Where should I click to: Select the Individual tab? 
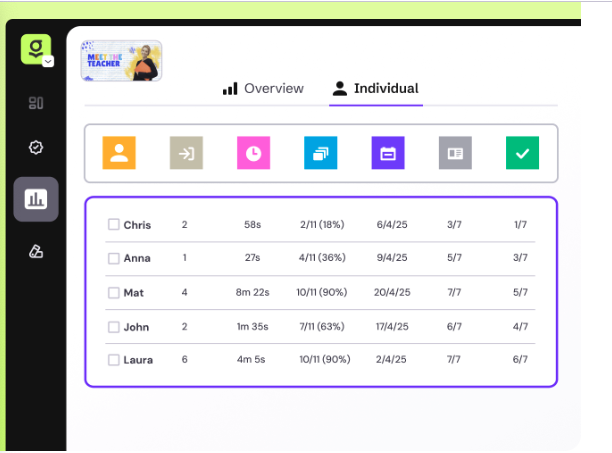[375, 89]
